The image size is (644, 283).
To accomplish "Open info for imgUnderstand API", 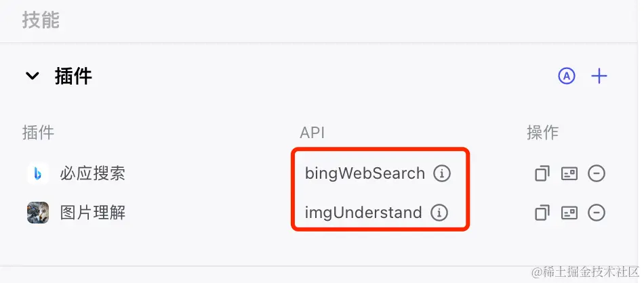I will click(439, 213).
